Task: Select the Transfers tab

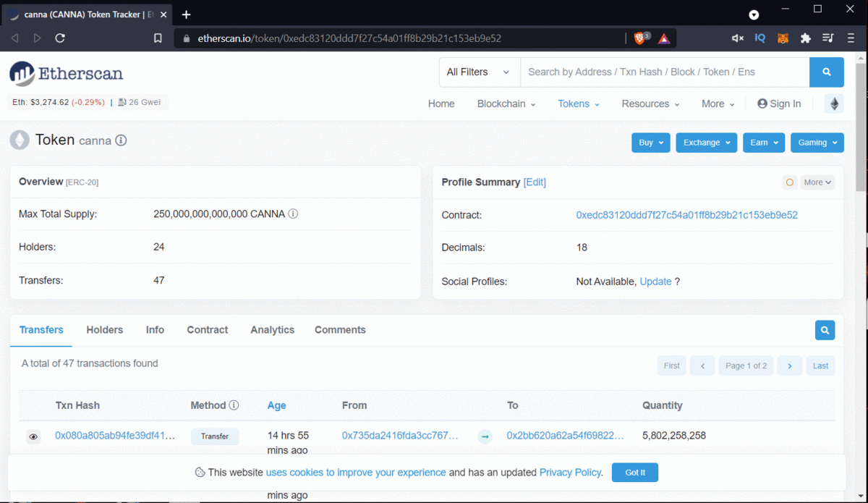Action: point(41,330)
